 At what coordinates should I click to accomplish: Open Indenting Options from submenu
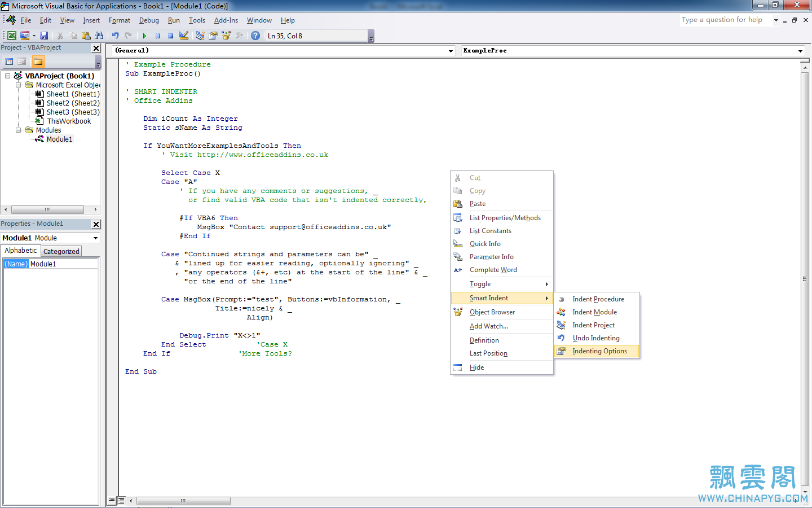coord(597,351)
